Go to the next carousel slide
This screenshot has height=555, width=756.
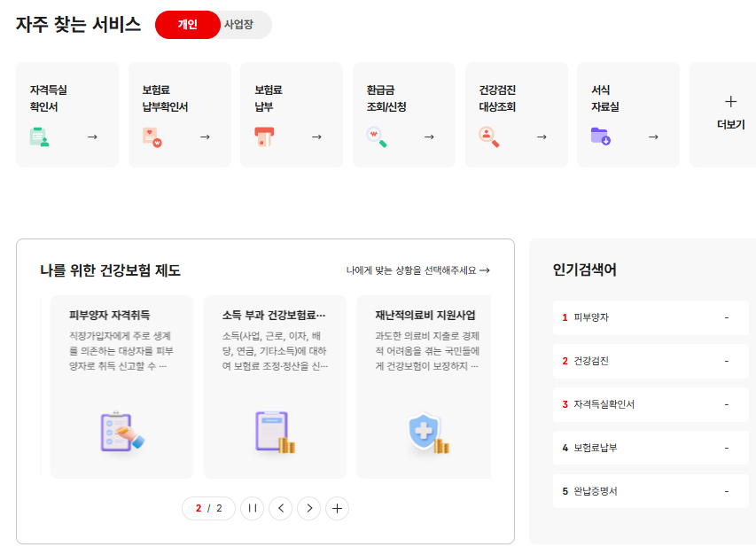[x=308, y=508]
